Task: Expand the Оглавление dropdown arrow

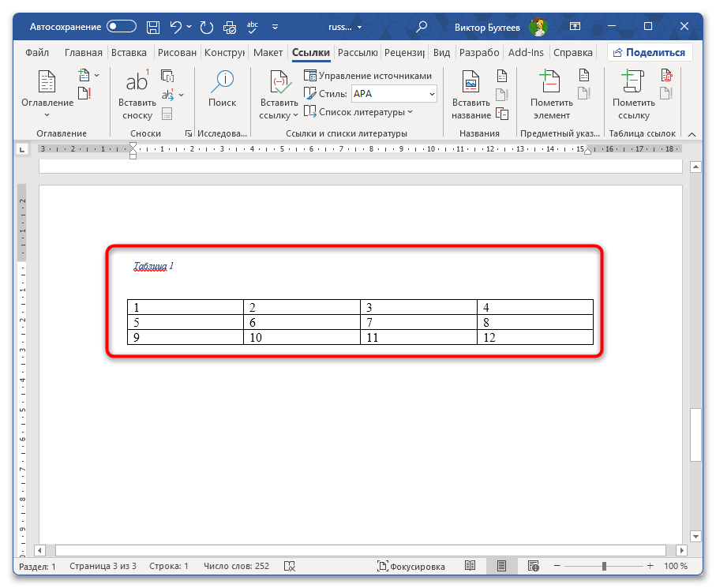Action: pos(47,114)
